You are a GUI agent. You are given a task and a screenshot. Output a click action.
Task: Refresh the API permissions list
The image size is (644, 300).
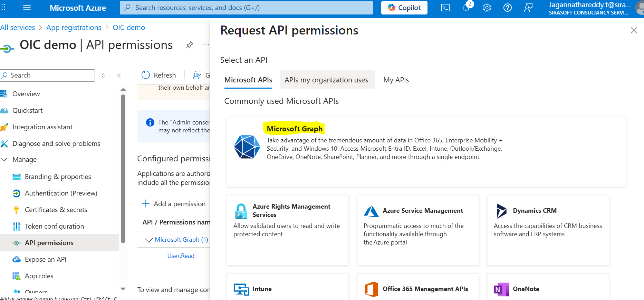coord(158,75)
